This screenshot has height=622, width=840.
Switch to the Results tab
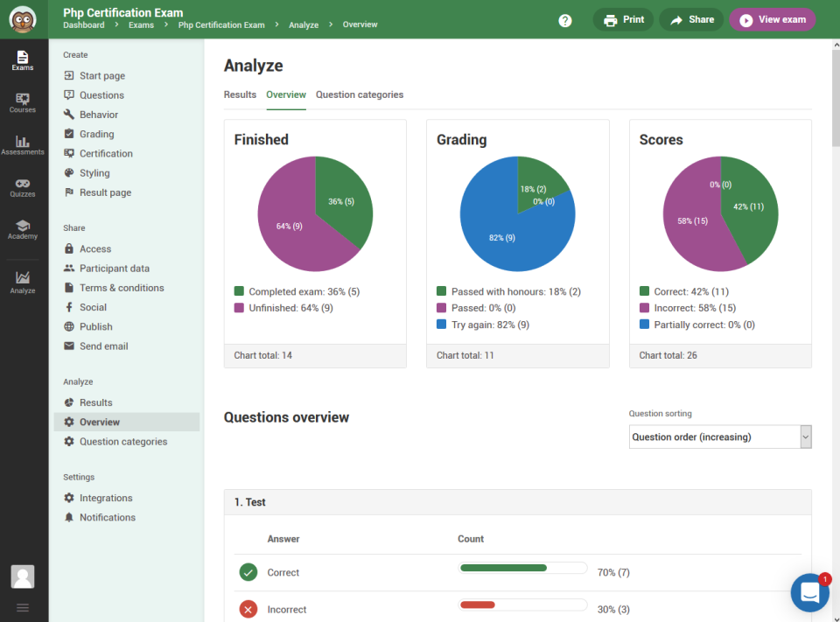[x=240, y=94]
